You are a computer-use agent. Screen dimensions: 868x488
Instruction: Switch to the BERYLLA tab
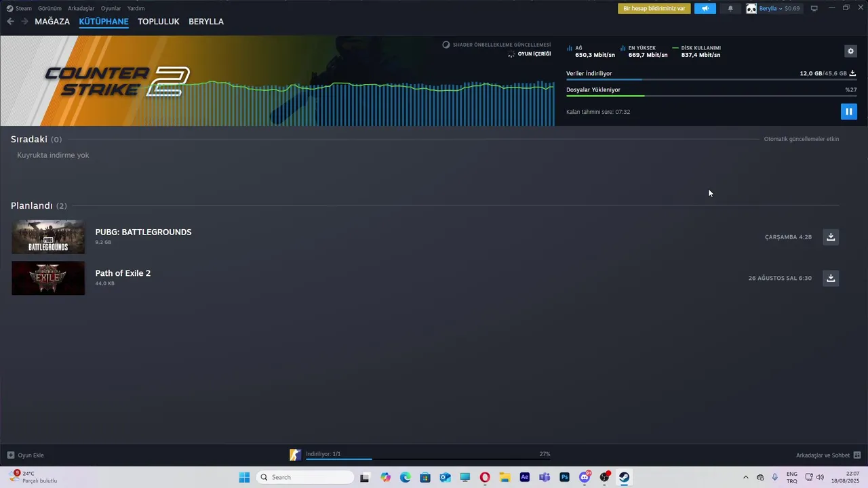click(206, 22)
